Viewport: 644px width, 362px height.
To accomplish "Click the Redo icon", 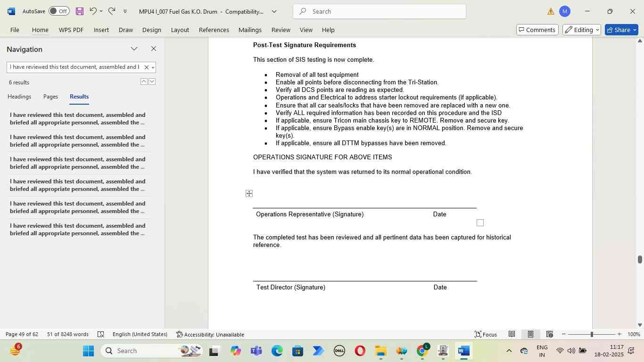I will (x=112, y=11).
